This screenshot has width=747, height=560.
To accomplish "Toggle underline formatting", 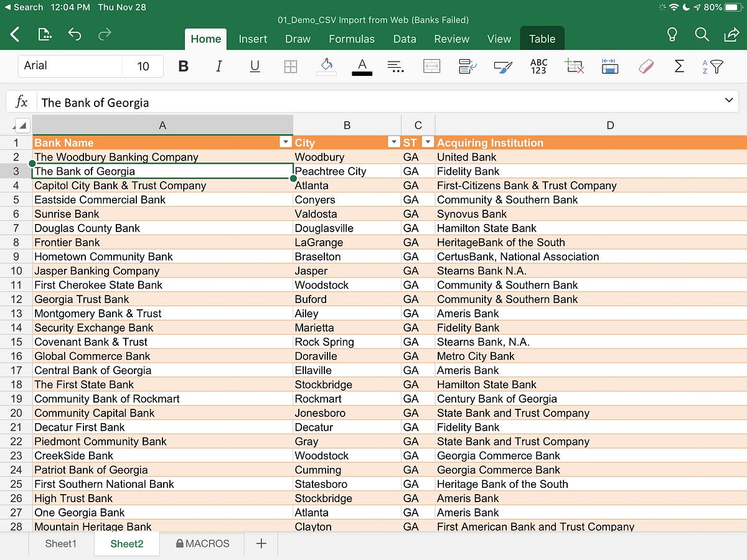I will coord(255,66).
